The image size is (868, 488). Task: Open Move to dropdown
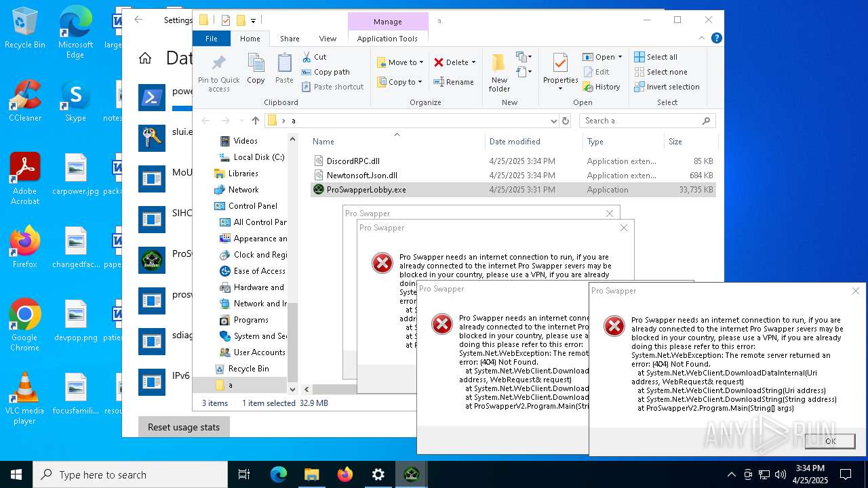click(x=400, y=62)
